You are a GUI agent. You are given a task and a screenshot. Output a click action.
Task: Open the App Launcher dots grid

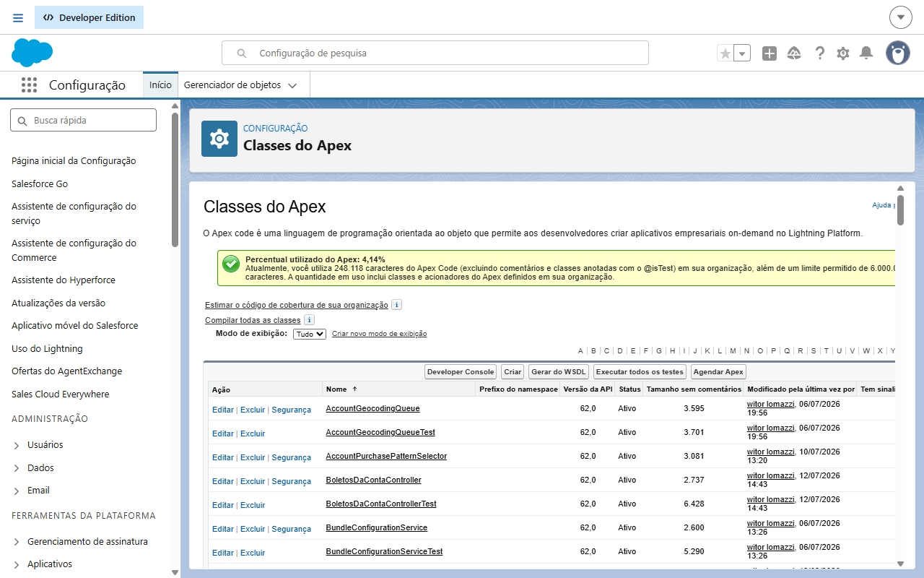[x=29, y=85]
